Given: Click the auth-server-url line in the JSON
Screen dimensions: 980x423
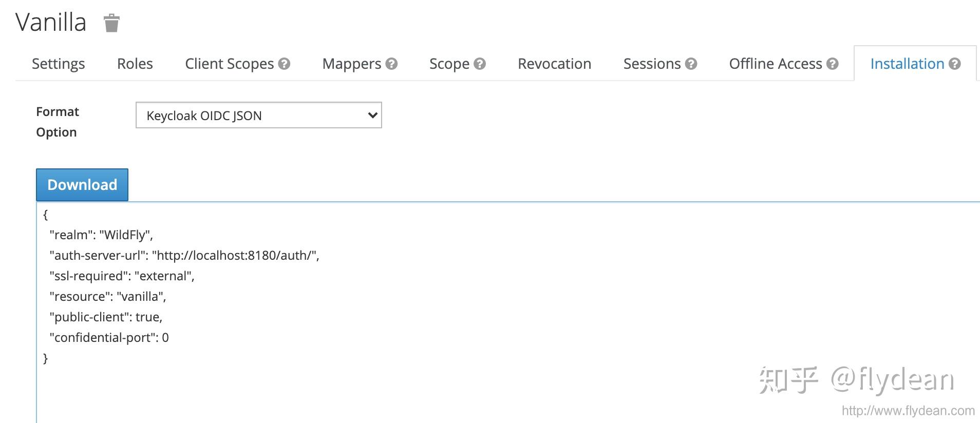Looking at the screenshot, I should [184, 256].
